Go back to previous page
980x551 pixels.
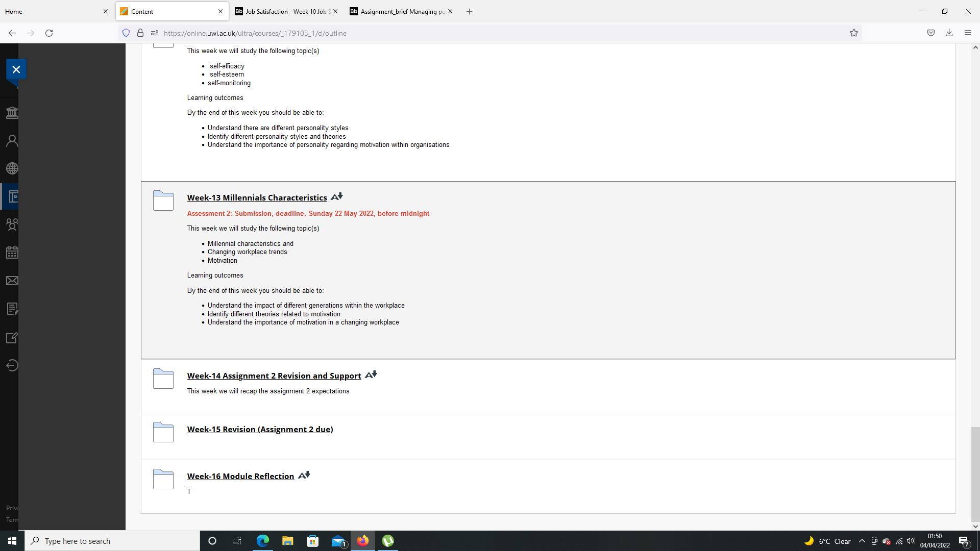pos(12,33)
